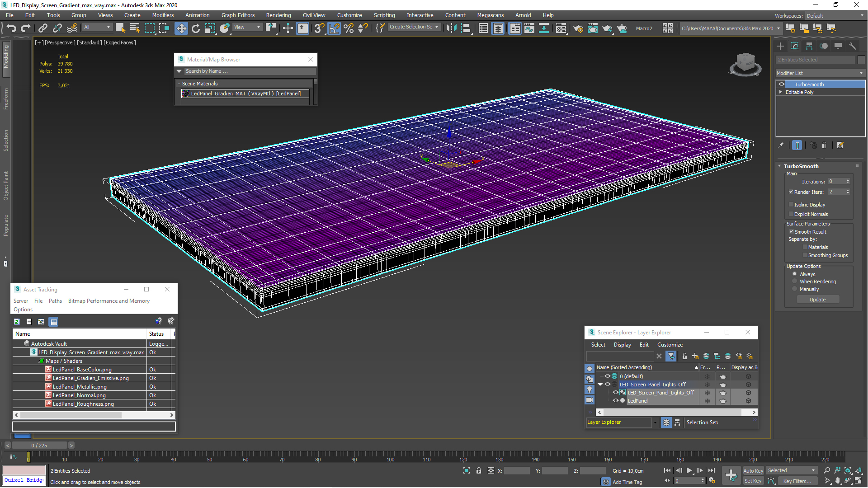Toggle the Angle Snap icon
Viewport: 868px width, 488px height.
[x=334, y=28]
